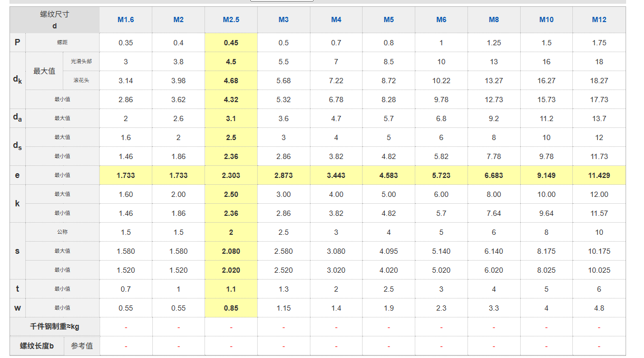
Task: Click the M1.6 thread size header link
Action: tap(125, 20)
